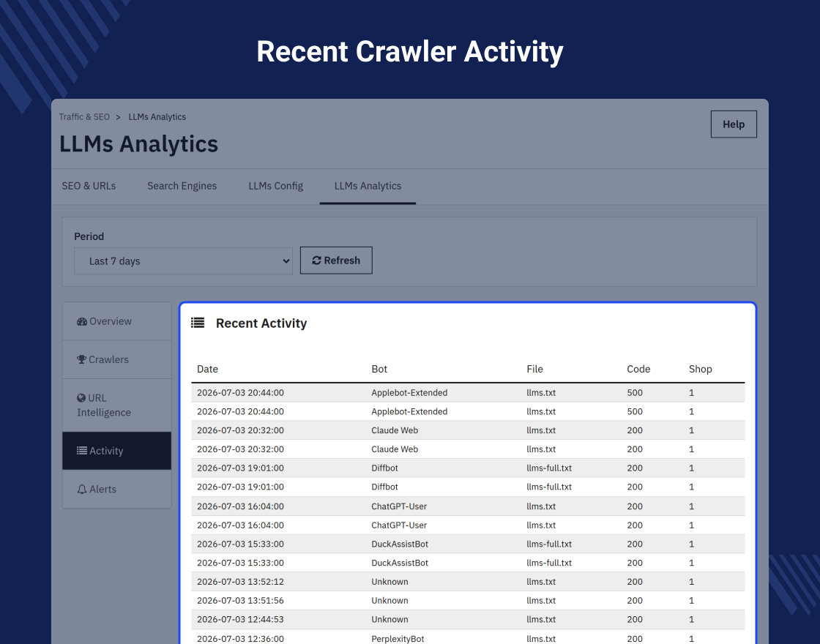The image size is (820, 644).
Task: Open the Alerts bell icon
Action: click(x=81, y=490)
